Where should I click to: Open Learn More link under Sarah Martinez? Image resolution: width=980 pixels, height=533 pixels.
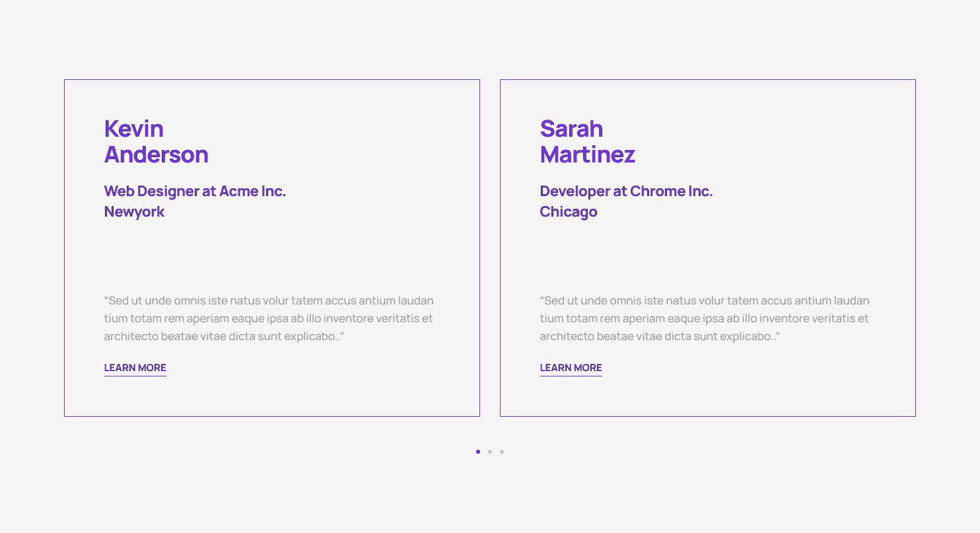coord(571,368)
